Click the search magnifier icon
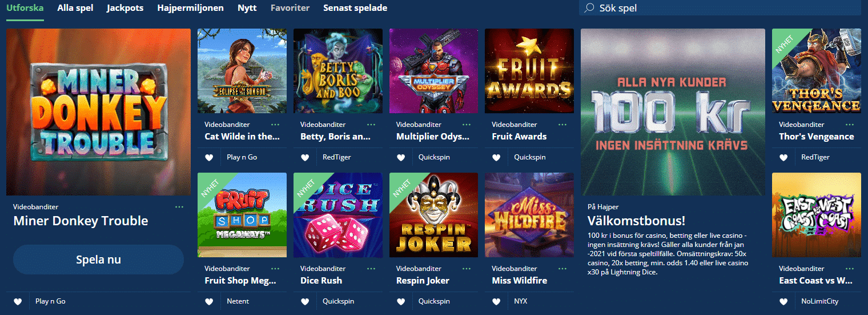Viewport: 868px width, 315px height. point(590,8)
